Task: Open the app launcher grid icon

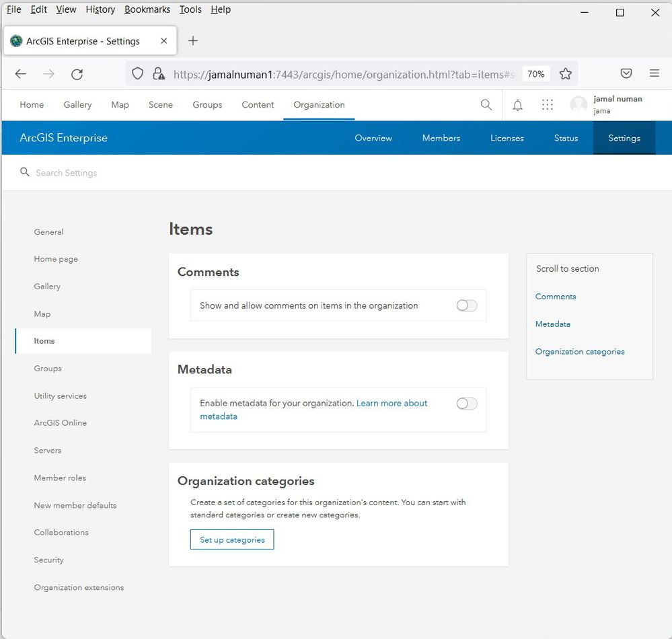Action: pos(548,104)
